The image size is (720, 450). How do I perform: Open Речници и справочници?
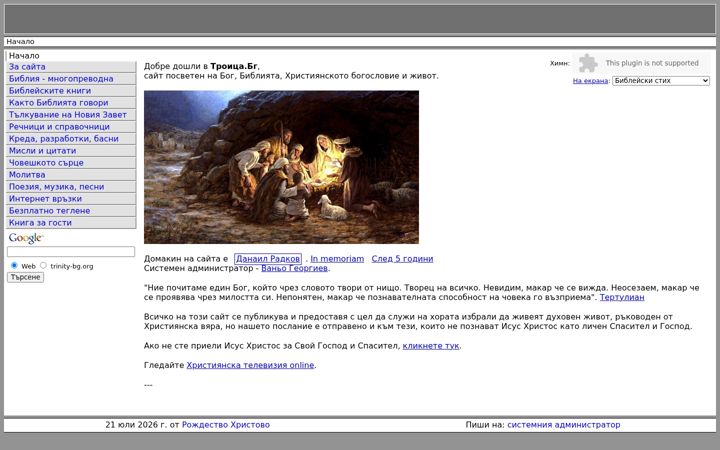click(x=71, y=127)
